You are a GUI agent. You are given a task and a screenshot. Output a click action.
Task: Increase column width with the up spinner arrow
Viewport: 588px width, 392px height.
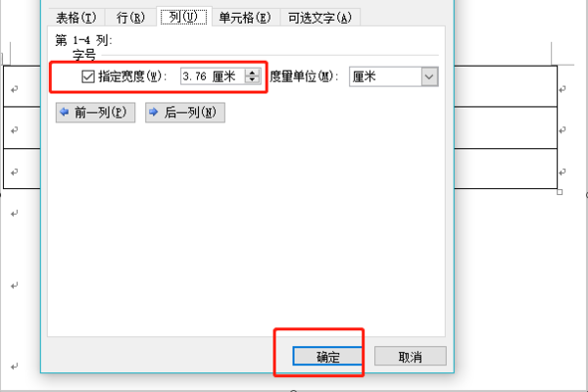pos(253,73)
